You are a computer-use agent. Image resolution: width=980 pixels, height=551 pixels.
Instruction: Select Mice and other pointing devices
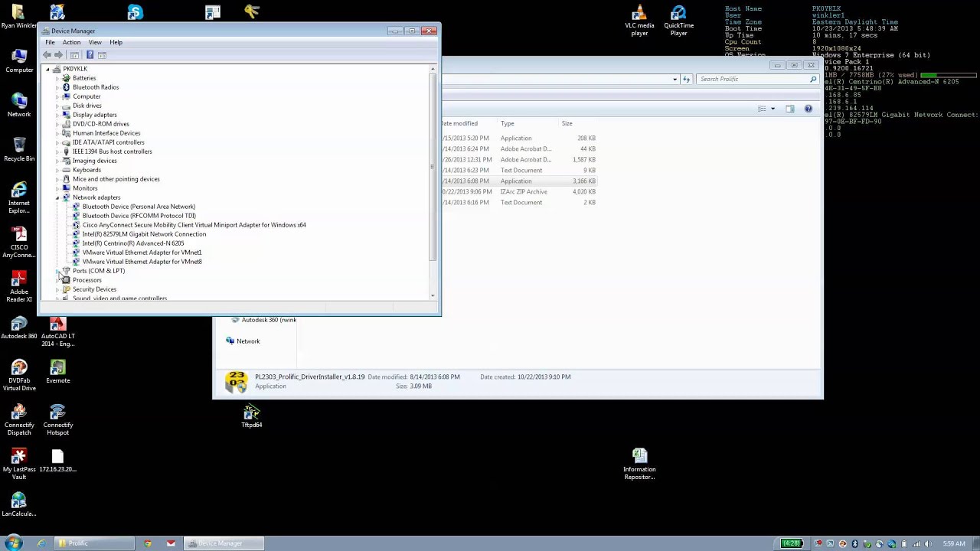116,179
